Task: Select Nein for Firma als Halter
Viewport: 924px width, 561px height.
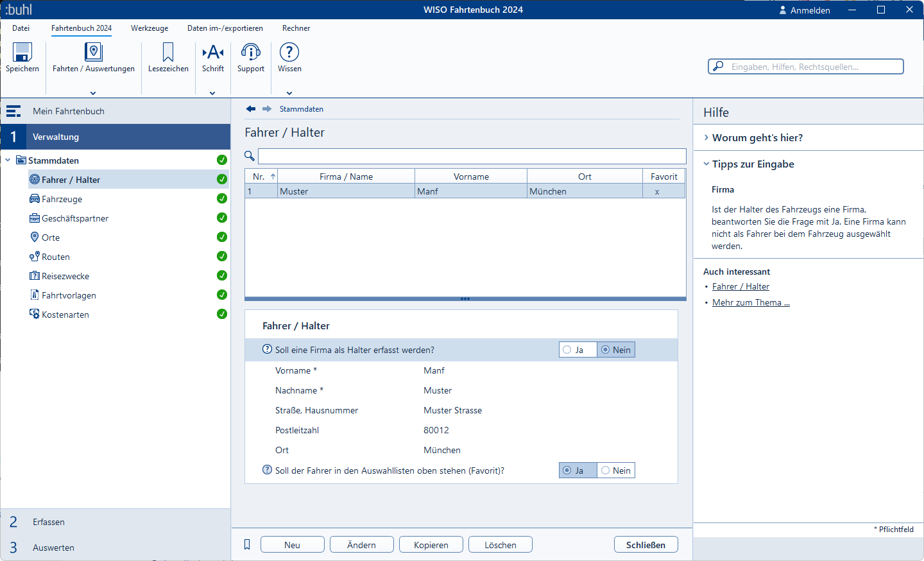Action: pyautogui.click(x=616, y=350)
